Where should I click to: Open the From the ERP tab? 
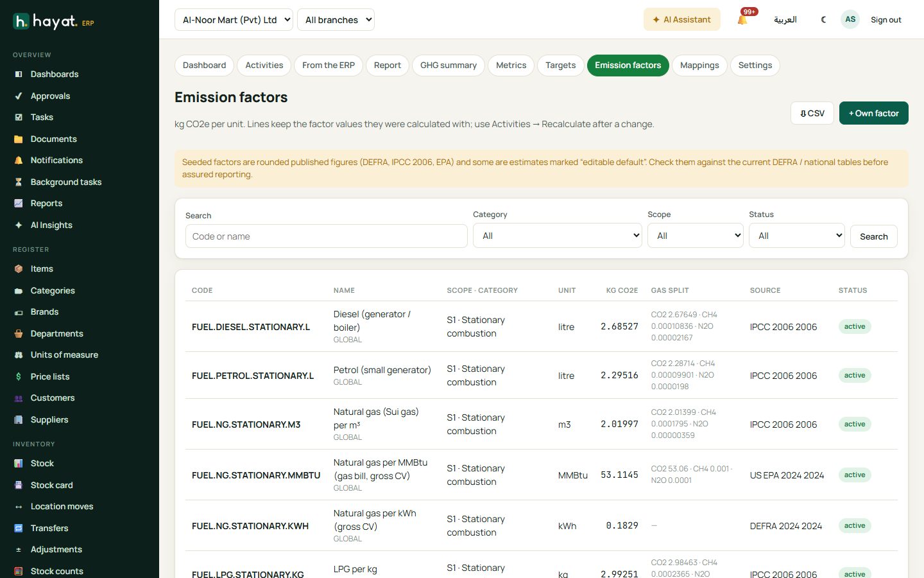click(329, 66)
